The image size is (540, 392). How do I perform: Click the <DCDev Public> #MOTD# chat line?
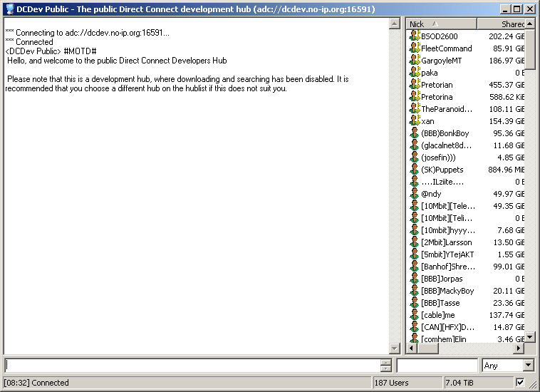(51, 51)
